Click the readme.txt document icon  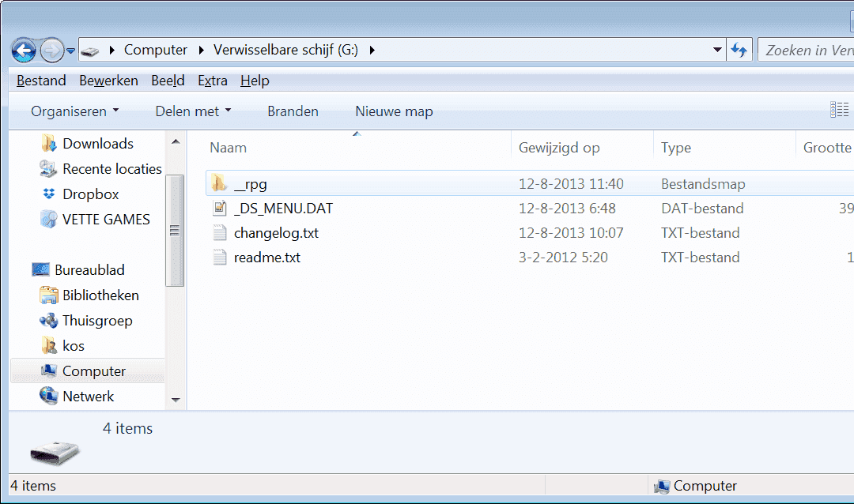pos(220,257)
